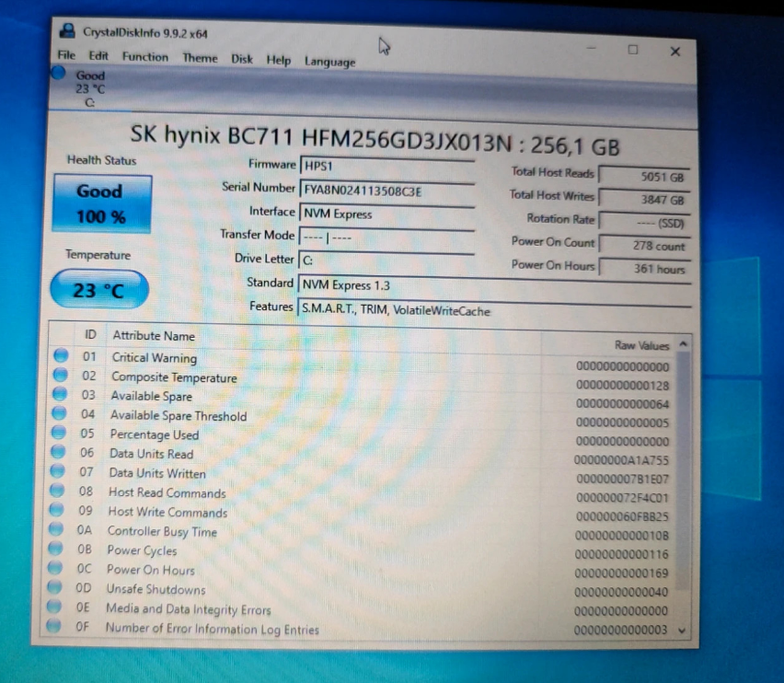Image resolution: width=784 pixels, height=683 pixels.
Task: Click the blue status circle above drive C: in the drive bar
Action: (59, 73)
